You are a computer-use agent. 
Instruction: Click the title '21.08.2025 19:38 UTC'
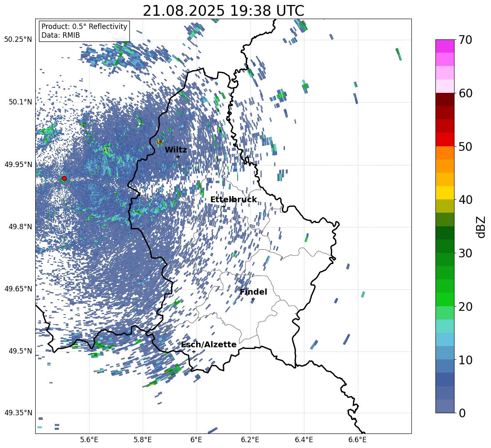pos(223,11)
